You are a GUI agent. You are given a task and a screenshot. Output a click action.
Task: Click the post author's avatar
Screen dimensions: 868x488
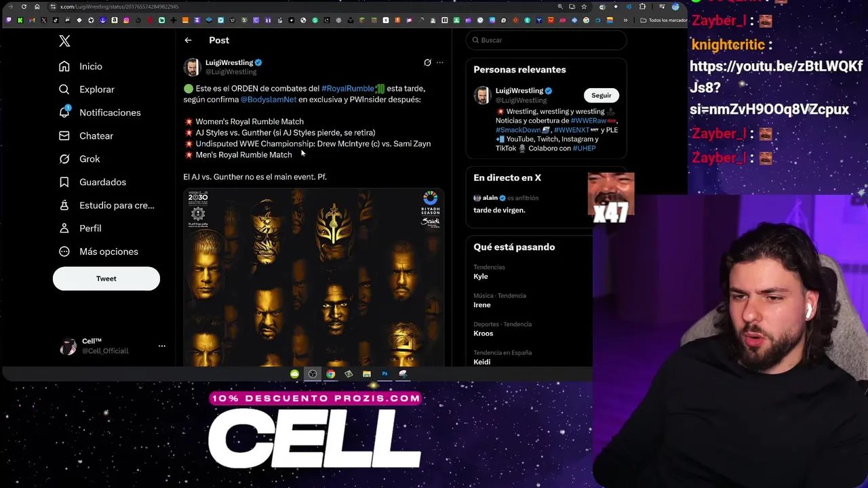[x=193, y=67]
